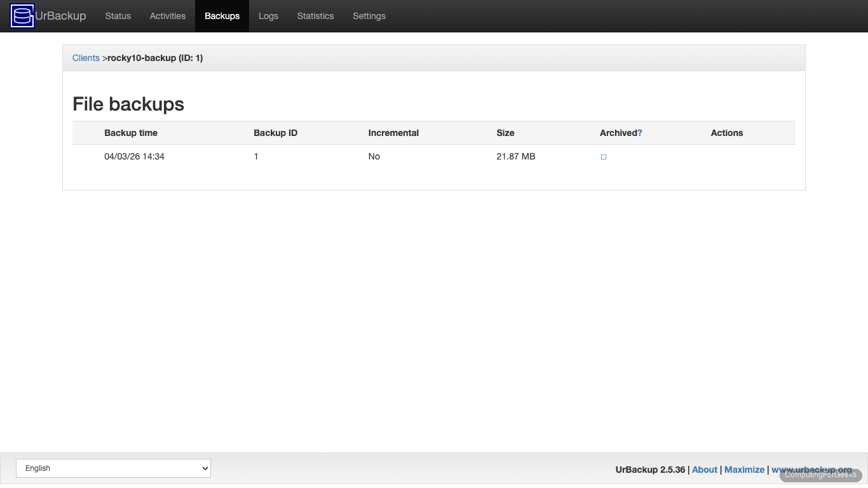The width and height of the screenshot is (868, 488).
Task: Open the Statistics tab
Action: click(315, 16)
